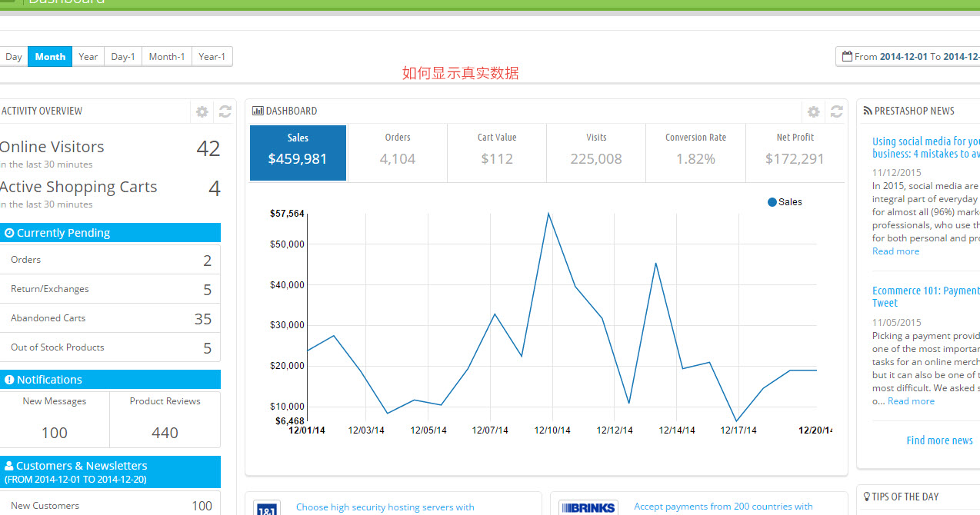Click the blue Sales legend dot
This screenshot has height=515, width=980.
pos(772,202)
